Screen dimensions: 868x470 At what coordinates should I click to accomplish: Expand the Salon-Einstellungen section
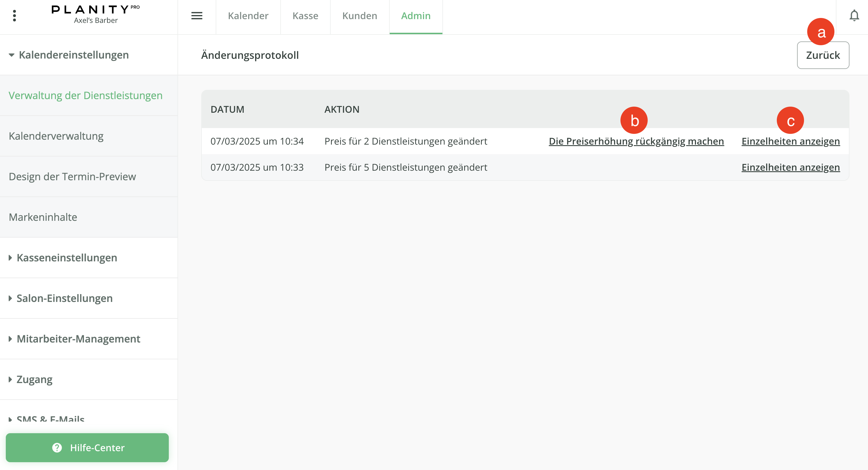coord(64,298)
